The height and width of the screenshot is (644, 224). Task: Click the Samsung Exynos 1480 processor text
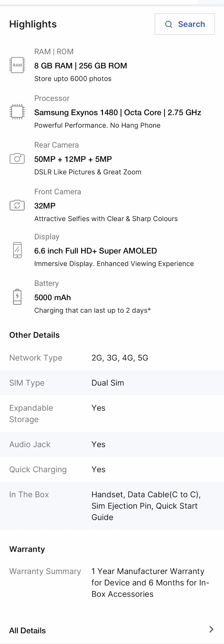[x=118, y=112]
